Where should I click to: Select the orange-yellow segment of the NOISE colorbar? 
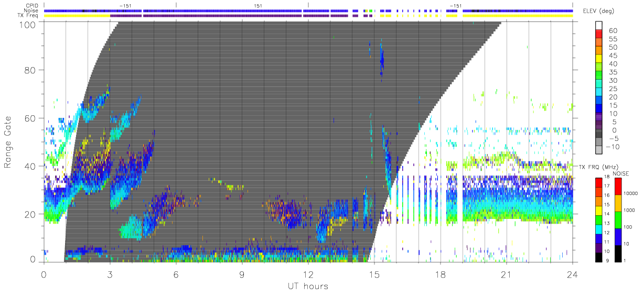pyautogui.click(x=619, y=203)
